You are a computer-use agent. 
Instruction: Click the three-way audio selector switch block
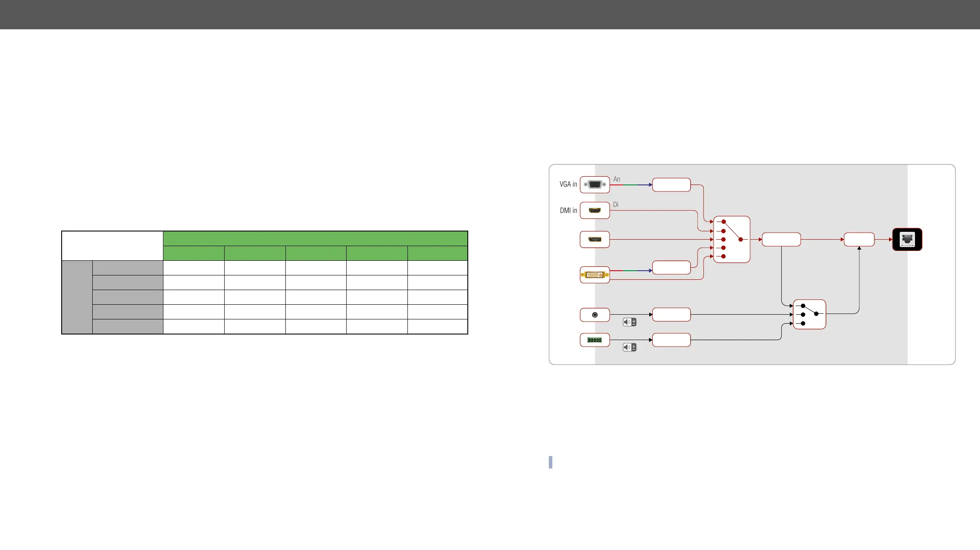coord(809,314)
